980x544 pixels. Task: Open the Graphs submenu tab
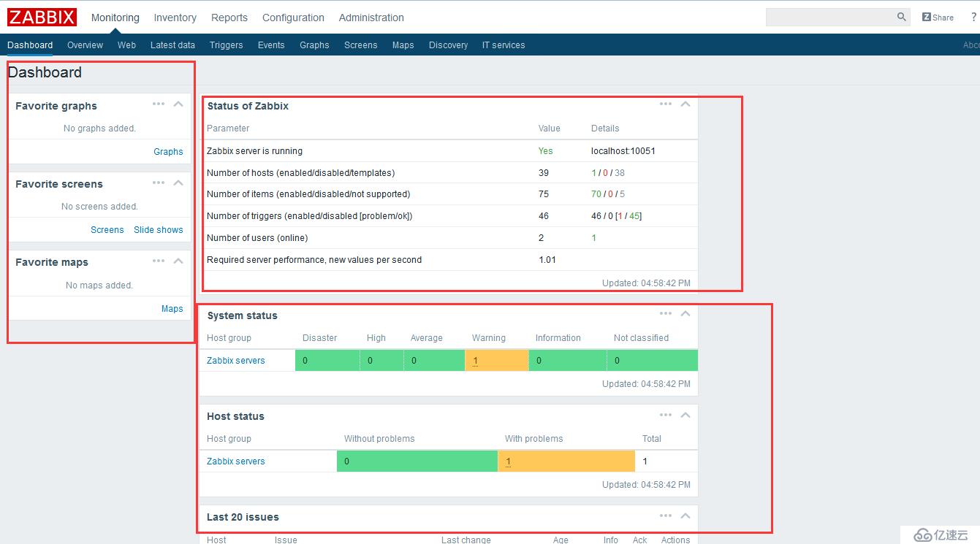pyautogui.click(x=314, y=45)
